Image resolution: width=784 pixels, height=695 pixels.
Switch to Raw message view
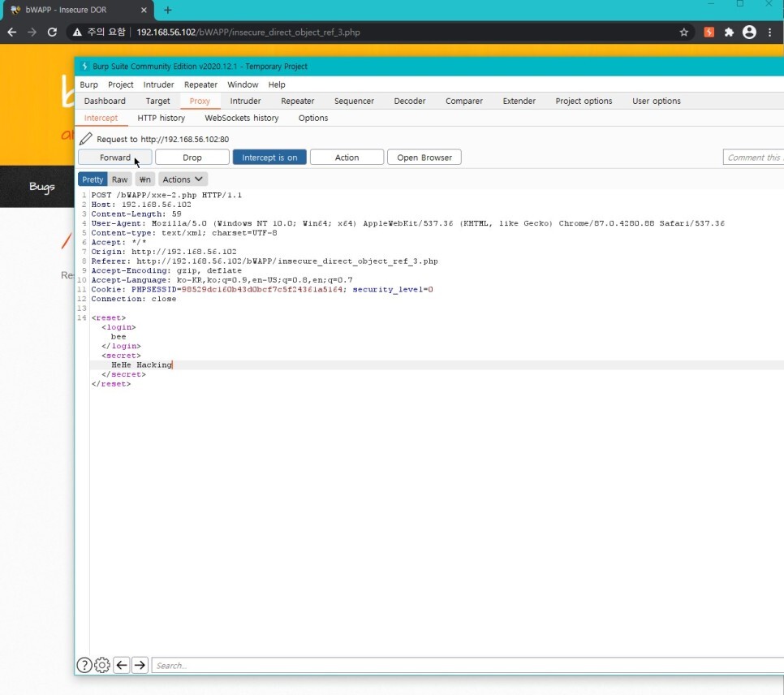pyautogui.click(x=119, y=179)
